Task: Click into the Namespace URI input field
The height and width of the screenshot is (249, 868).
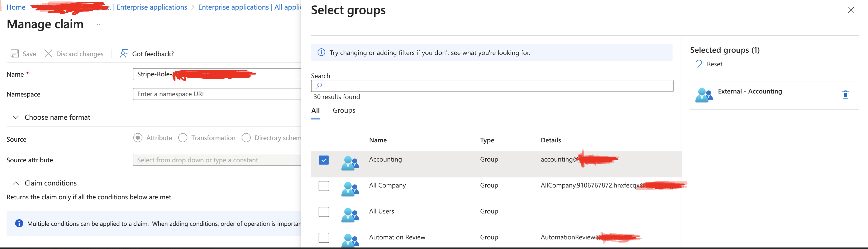Action: click(x=217, y=94)
